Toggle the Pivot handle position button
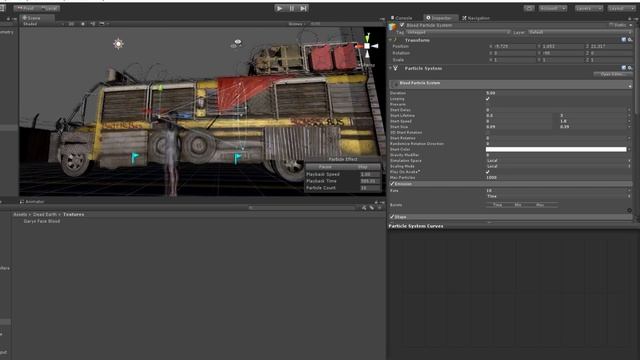The width and height of the screenshot is (640, 360). click(x=25, y=8)
